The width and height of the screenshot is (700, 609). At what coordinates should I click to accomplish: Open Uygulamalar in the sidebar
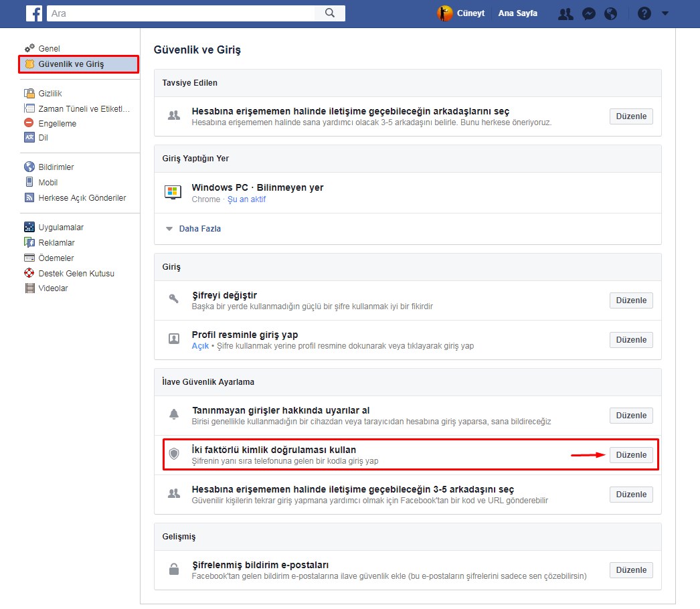click(61, 228)
